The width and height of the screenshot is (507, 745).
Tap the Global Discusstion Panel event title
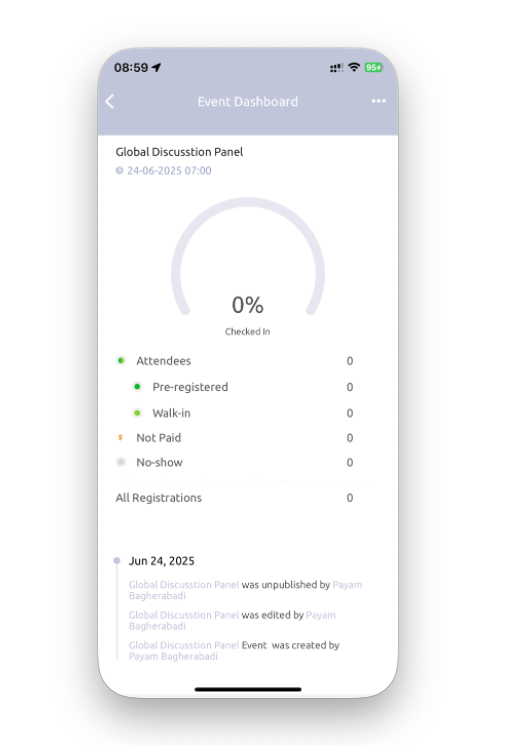click(179, 152)
